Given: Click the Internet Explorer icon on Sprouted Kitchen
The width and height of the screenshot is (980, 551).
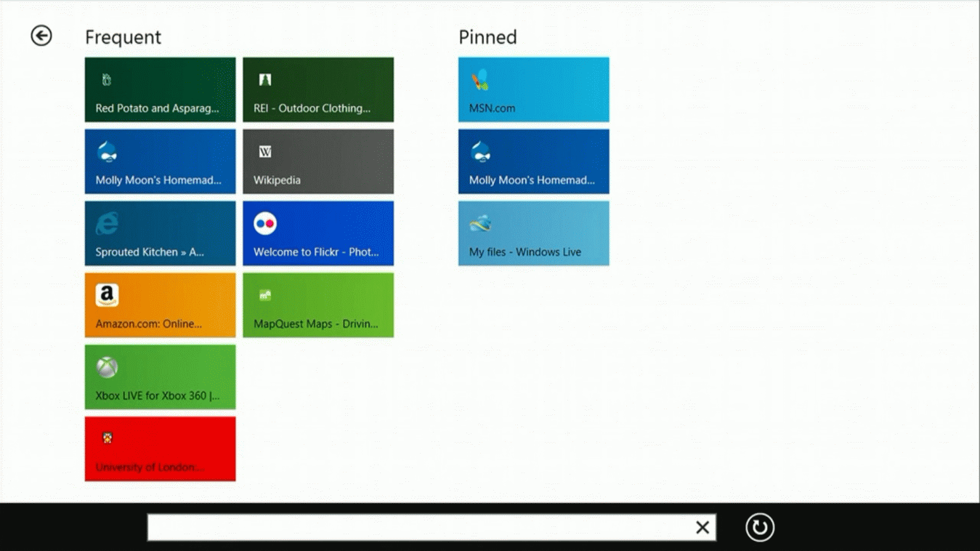Looking at the screenshot, I should click(107, 224).
